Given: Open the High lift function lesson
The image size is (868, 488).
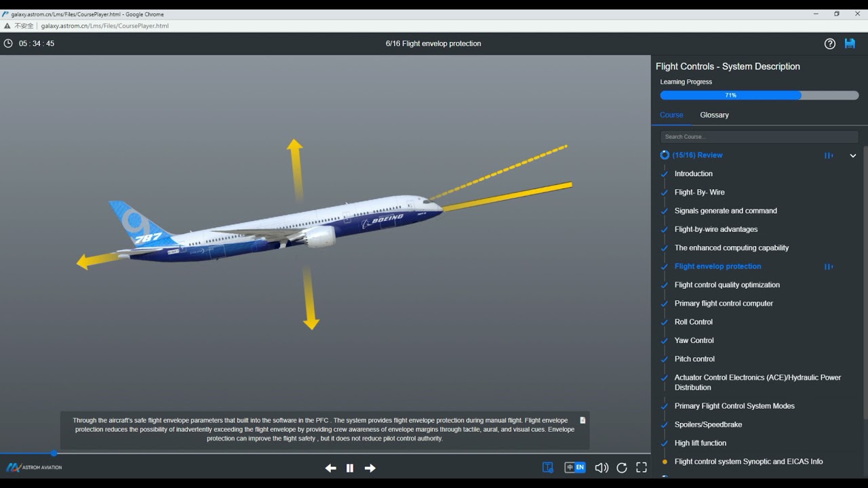Looking at the screenshot, I should click(x=700, y=443).
